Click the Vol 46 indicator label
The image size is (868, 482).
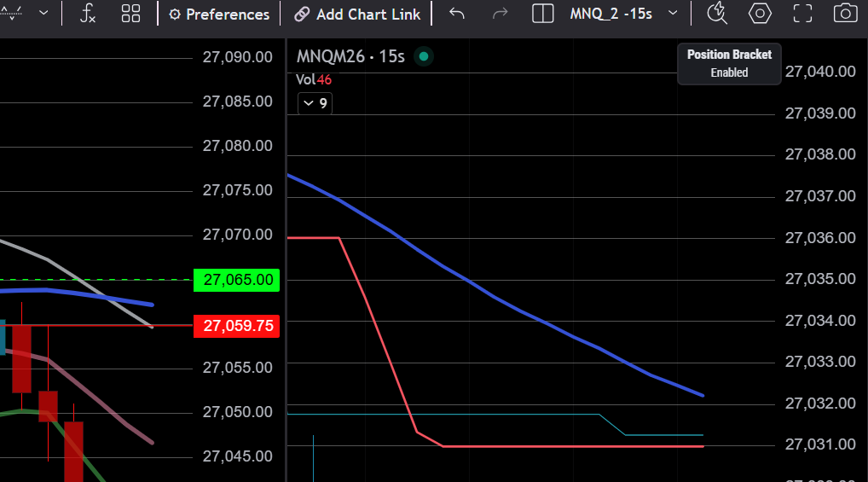click(313, 80)
